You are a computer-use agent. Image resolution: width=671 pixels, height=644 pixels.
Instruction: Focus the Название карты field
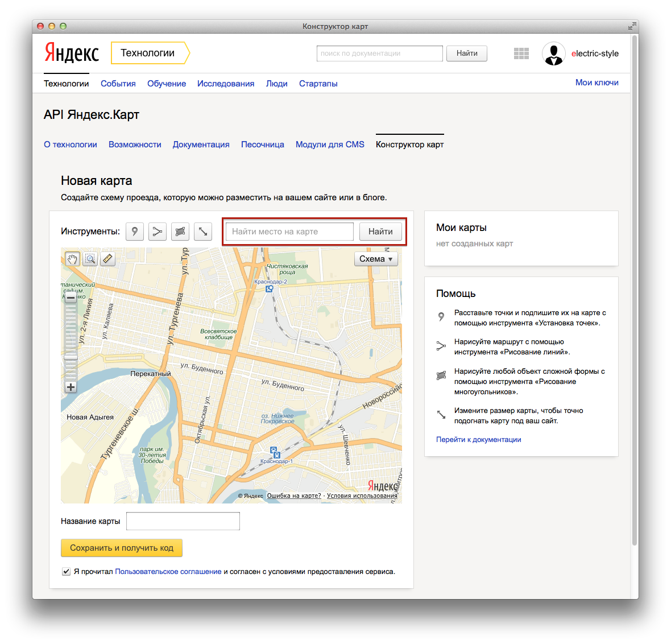(x=183, y=521)
